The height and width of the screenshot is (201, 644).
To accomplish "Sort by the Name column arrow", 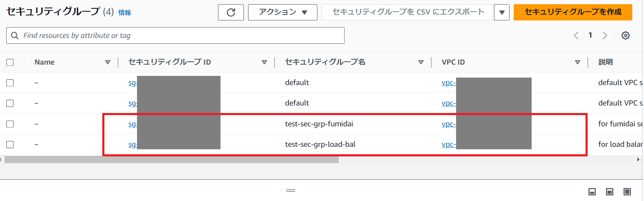I will tap(108, 63).
